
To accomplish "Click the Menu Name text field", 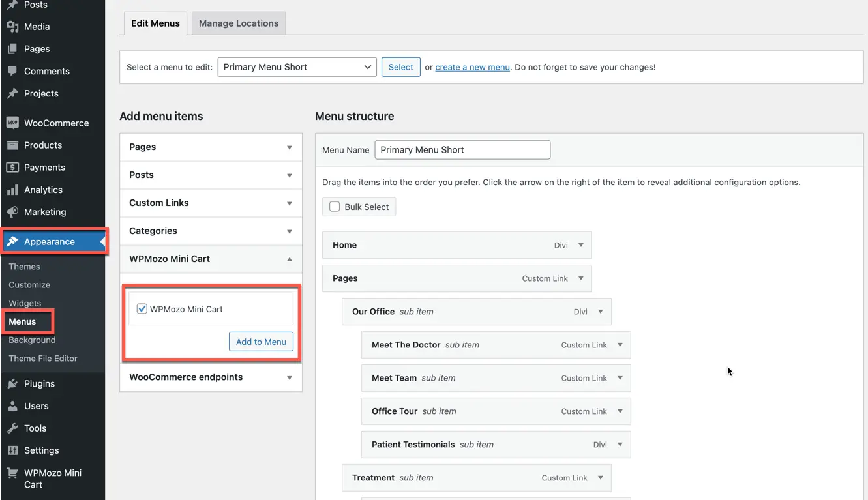I will coord(462,150).
